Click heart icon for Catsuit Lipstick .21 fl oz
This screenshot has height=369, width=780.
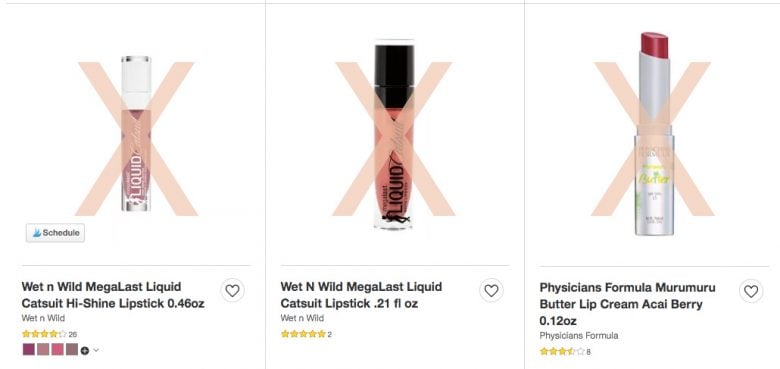pyautogui.click(x=491, y=290)
